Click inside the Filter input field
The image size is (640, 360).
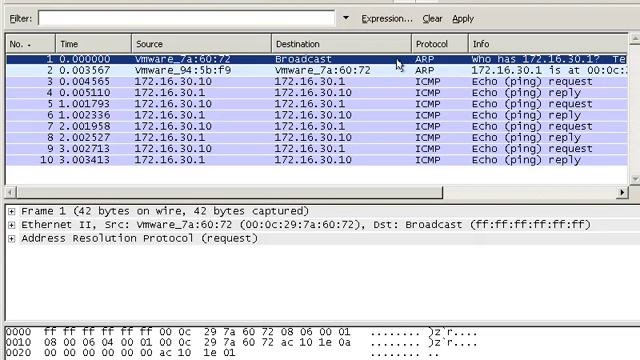(x=186, y=18)
